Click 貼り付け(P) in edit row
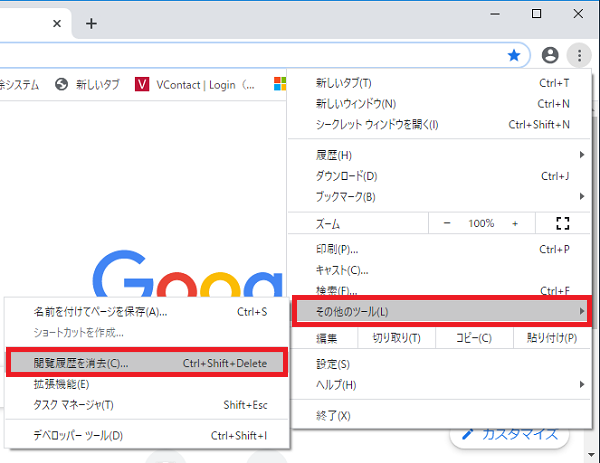This screenshot has width=600, height=463. (551, 338)
